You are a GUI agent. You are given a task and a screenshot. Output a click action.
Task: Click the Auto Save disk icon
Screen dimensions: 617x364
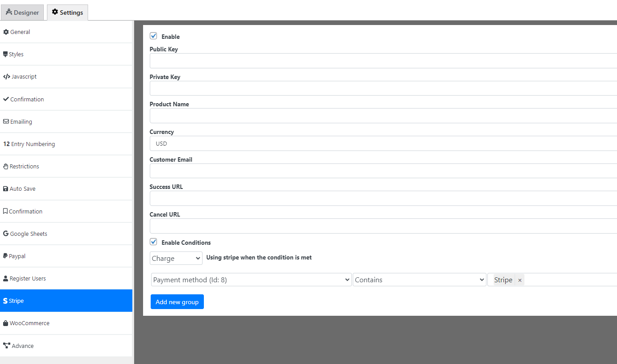click(6, 188)
